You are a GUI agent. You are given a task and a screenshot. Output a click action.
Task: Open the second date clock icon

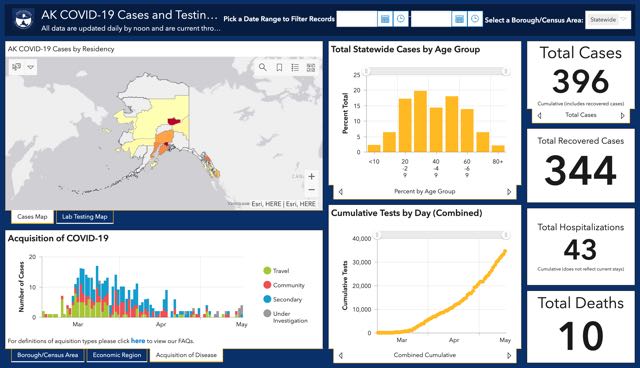[x=475, y=19]
